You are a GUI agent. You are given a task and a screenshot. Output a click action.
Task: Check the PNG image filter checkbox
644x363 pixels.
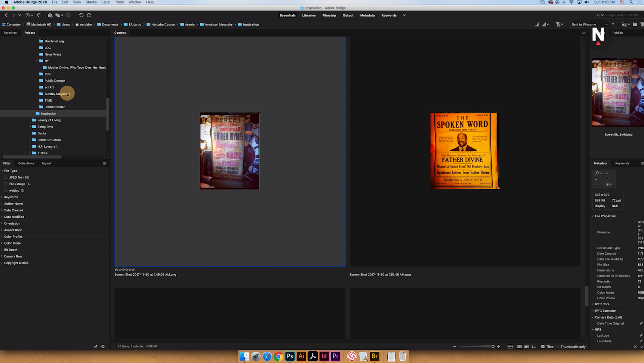click(6, 184)
